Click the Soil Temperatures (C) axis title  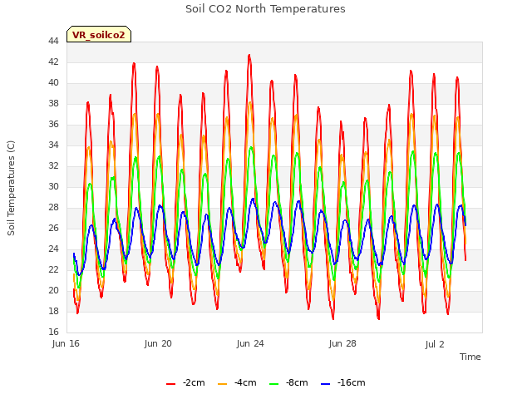pos(11,188)
